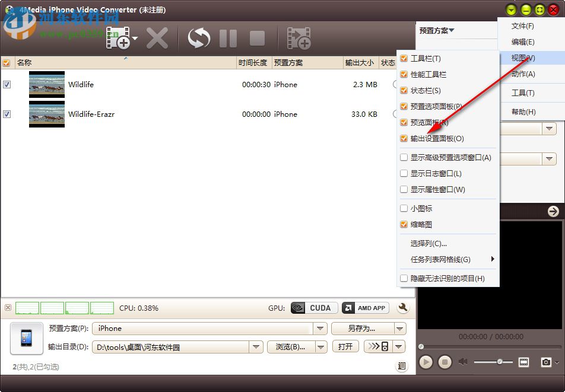Screen dimensions: 565x392
Task: Adjust the volume slider
Action: pyautogui.click(x=499, y=362)
